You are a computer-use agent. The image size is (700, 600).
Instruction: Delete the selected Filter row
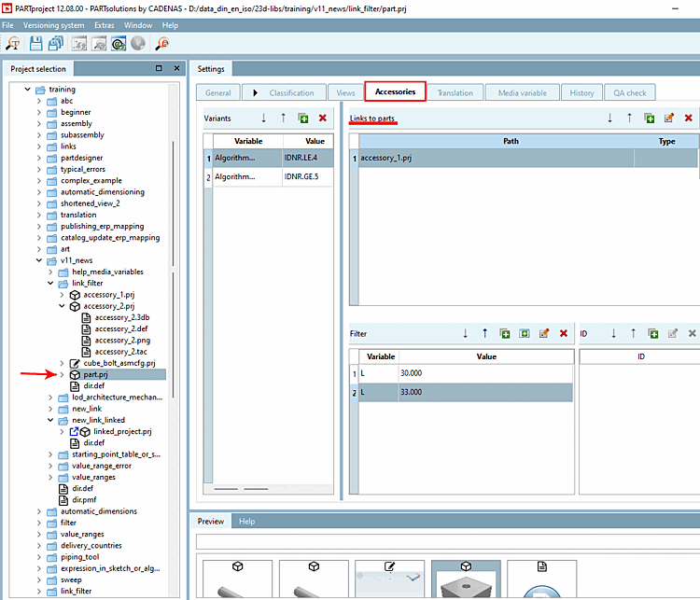(564, 333)
